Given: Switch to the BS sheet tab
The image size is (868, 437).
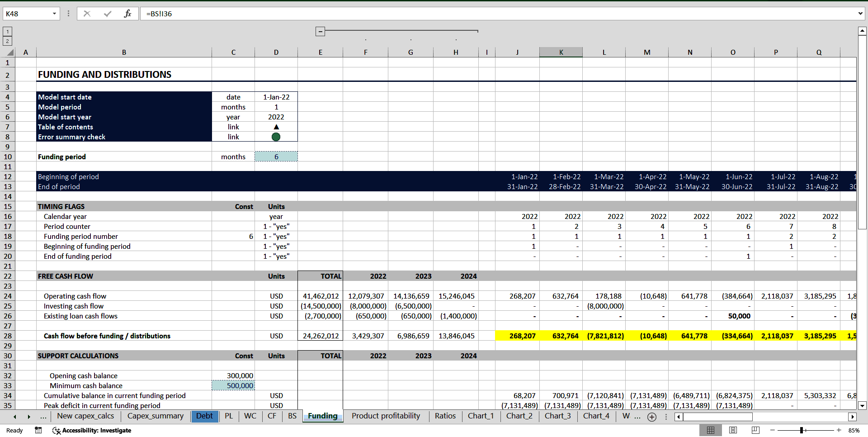Looking at the screenshot, I should (292, 416).
